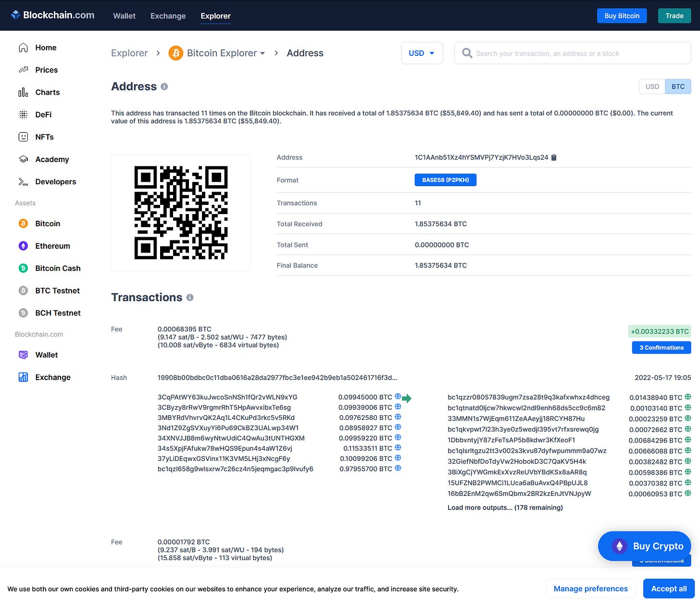Click globe icon beside 0.97955700 BTC input
The width and height of the screenshot is (700, 608).
click(x=398, y=468)
